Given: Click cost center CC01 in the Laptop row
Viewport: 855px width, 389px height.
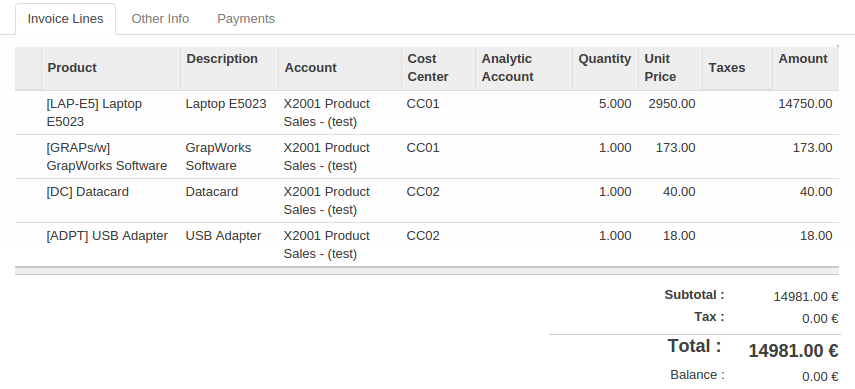Looking at the screenshot, I should click(438, 112).
